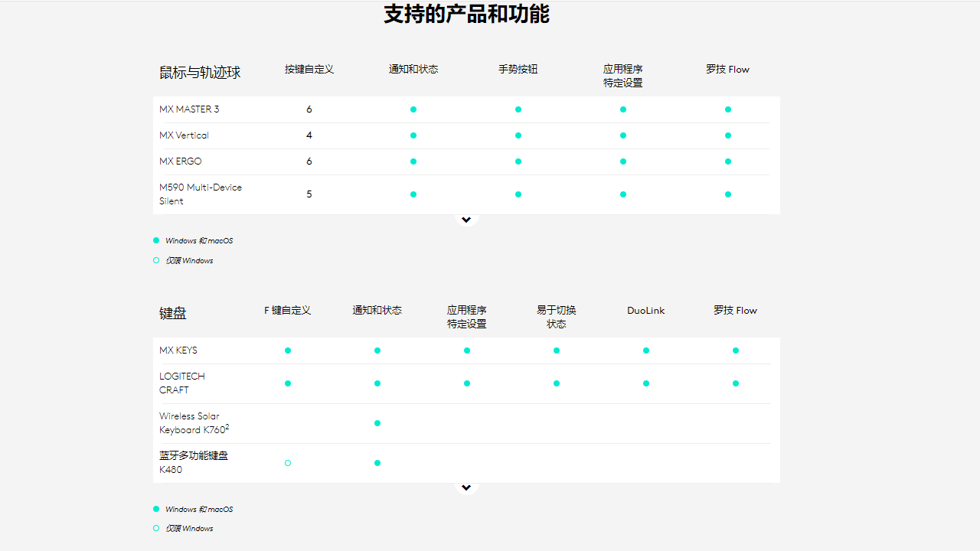Click the MX KEYS DuoLink status dot
The image size is (980, 551).
[x=645, y=350]
